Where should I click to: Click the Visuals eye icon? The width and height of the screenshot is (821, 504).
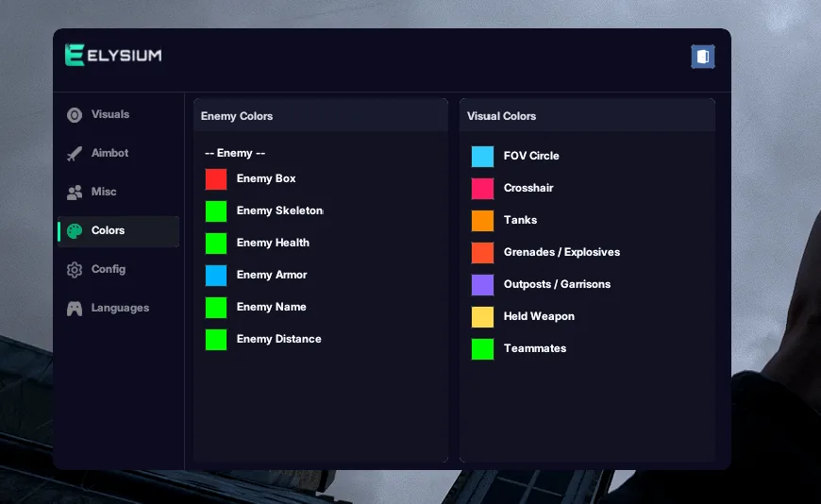[75, 115]
